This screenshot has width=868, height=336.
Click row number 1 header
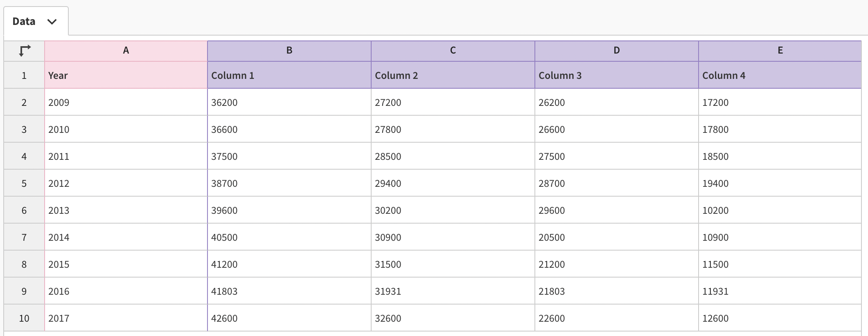(24, 75)
